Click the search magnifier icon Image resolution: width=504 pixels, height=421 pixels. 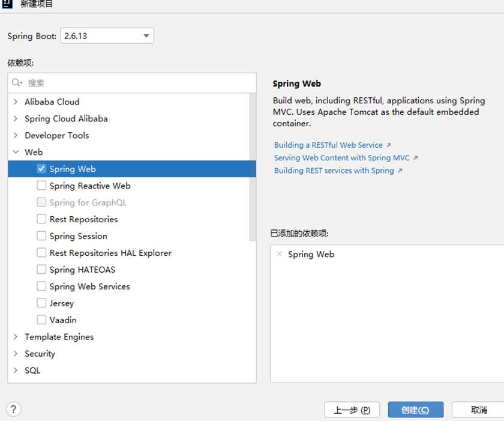(x=16, y=83)
